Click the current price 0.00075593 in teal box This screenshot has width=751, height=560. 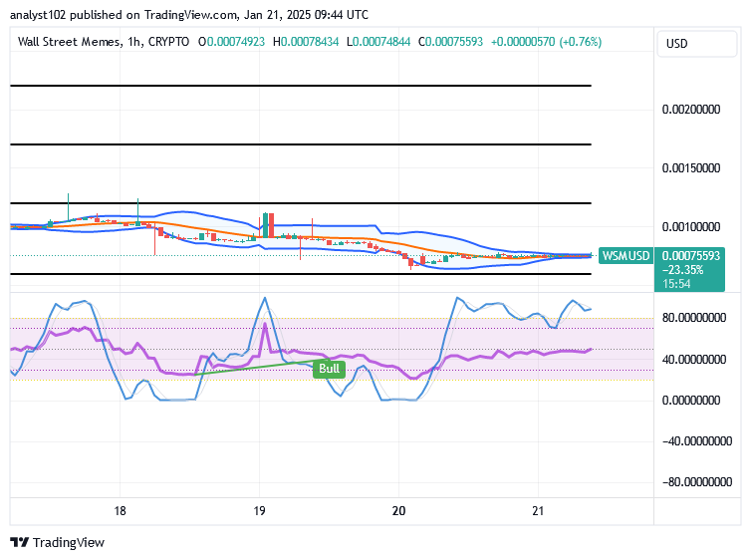(x=690, y=256)
